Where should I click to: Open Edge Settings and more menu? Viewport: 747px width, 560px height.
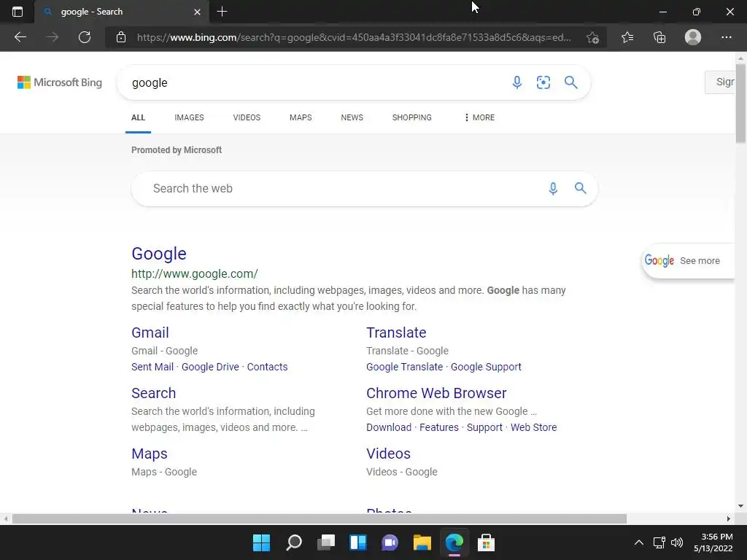(x=726, y=37)
